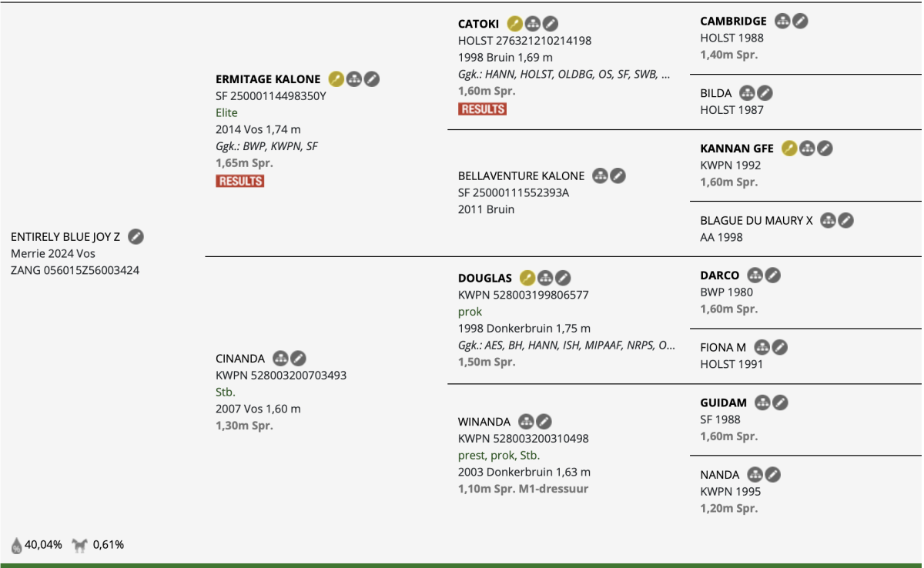The width and height of the screenshot is (924, 568).
Task: Open pedigree tree icon for WINANDA
Action: [527, 421]
